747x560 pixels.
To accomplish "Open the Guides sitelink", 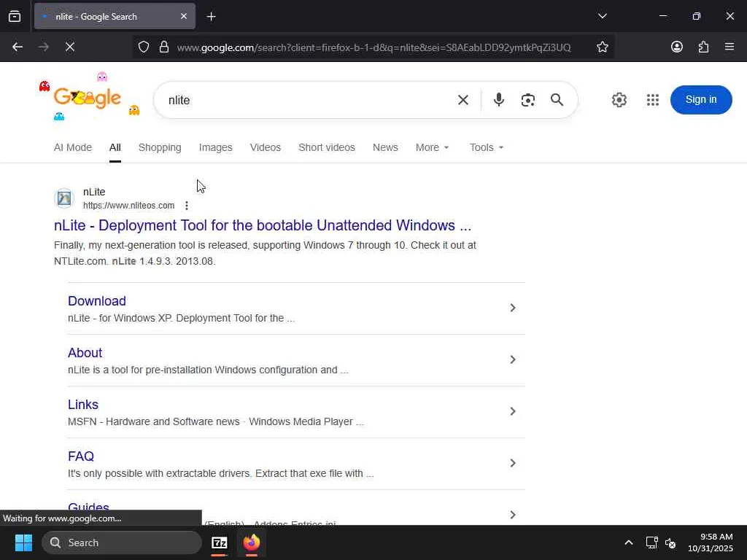I will tap(88, 507).
